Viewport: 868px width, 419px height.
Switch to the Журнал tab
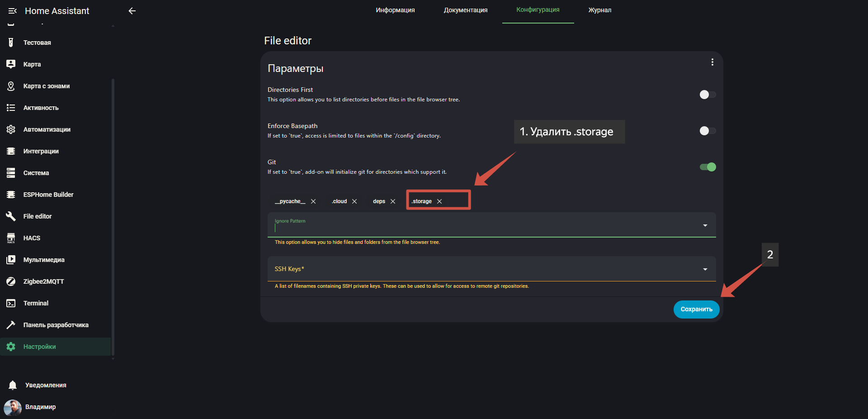599,10
